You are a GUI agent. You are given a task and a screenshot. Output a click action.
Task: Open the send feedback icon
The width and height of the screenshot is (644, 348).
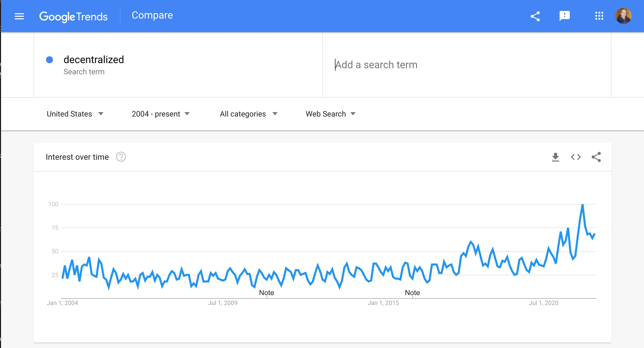[x=565, y=16]
